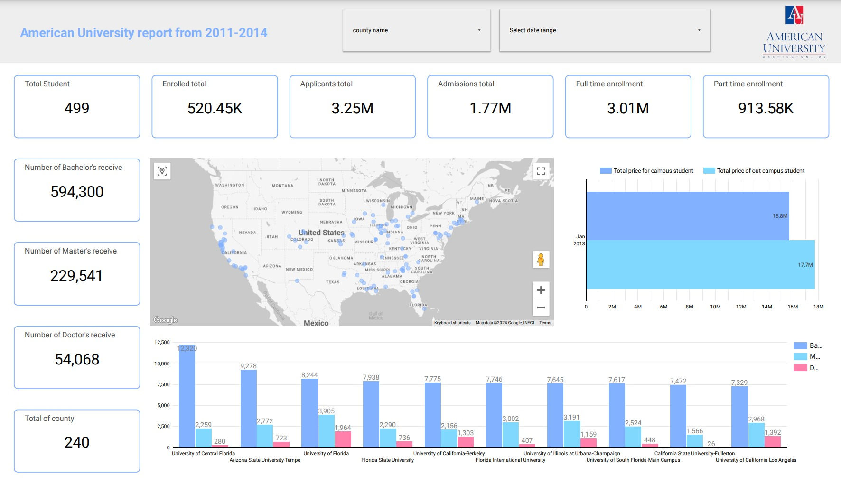Click the Bachelor's legend color swatch
The width and height of the screenshot is (841, 504).
point(800,345)
